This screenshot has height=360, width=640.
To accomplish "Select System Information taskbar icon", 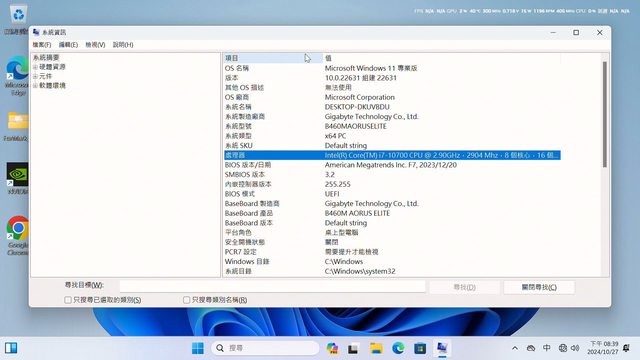I will (442, 348).
